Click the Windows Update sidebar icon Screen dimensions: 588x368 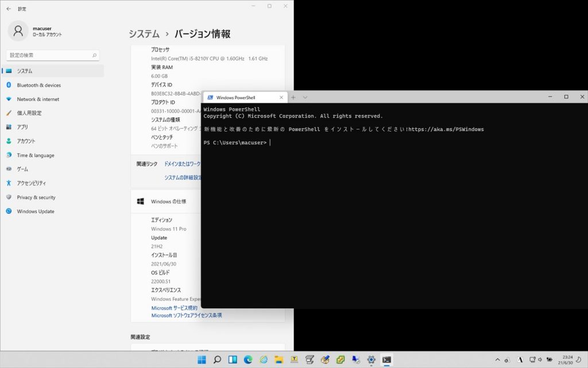(x=9, y=212)
